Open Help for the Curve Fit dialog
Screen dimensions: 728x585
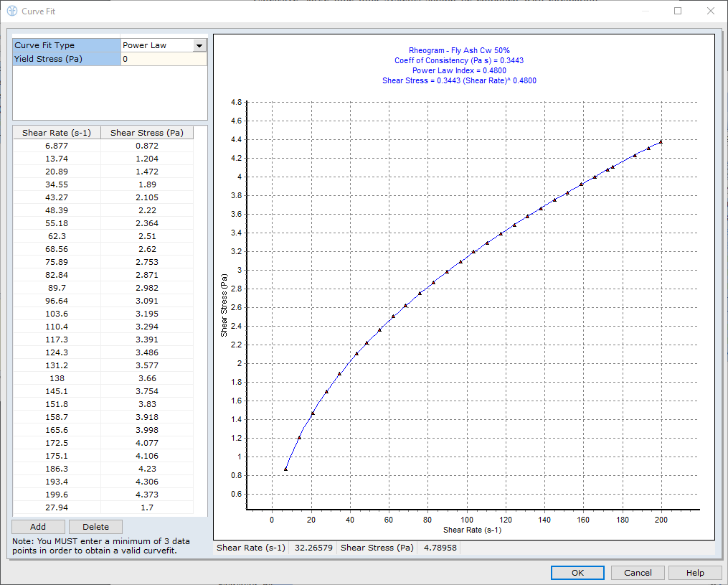click(x=694, y=572)
